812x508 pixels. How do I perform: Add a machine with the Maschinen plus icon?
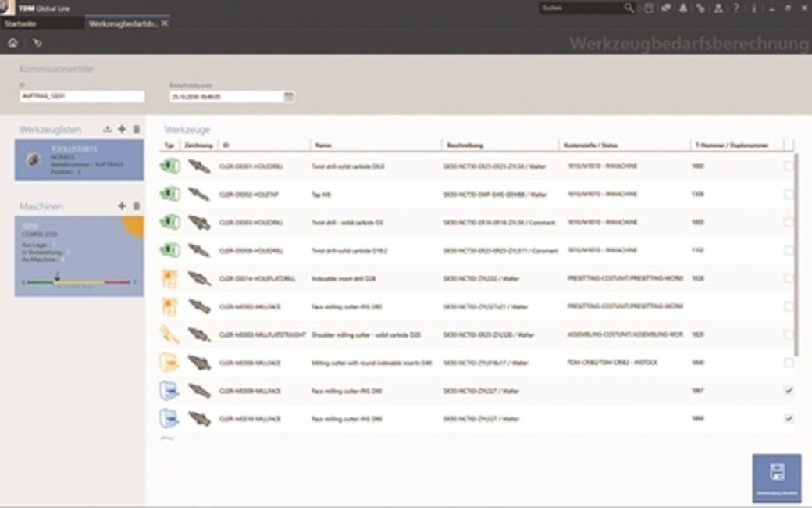click(x=122, y=206)
